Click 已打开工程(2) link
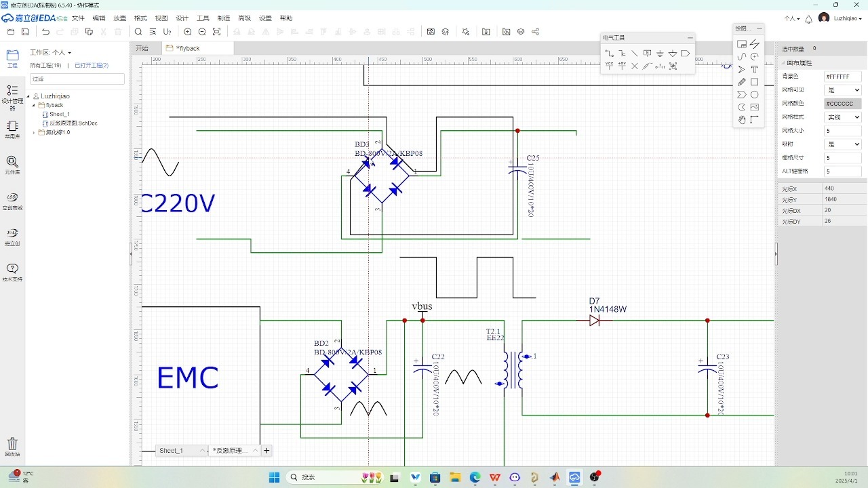 pos(91,66)
